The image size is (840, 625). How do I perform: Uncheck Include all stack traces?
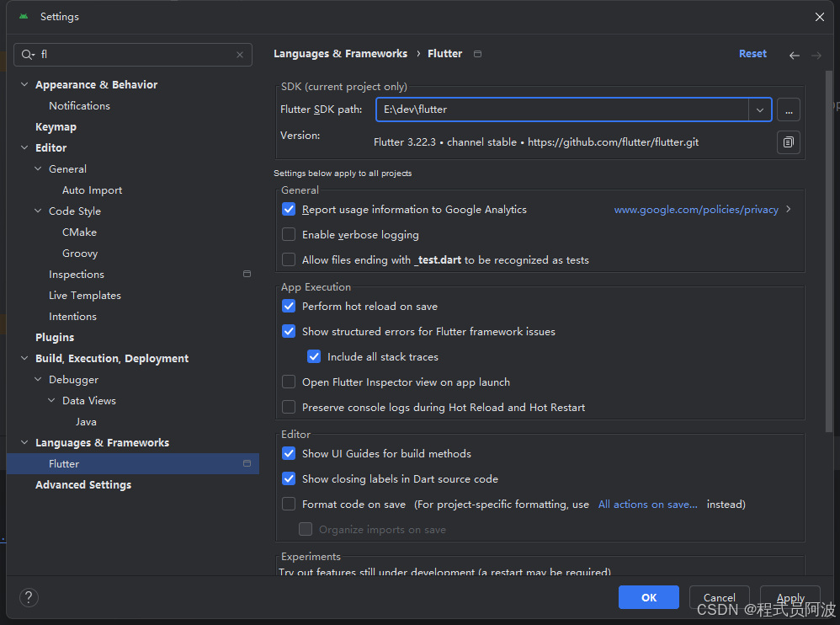pos(314,356)
